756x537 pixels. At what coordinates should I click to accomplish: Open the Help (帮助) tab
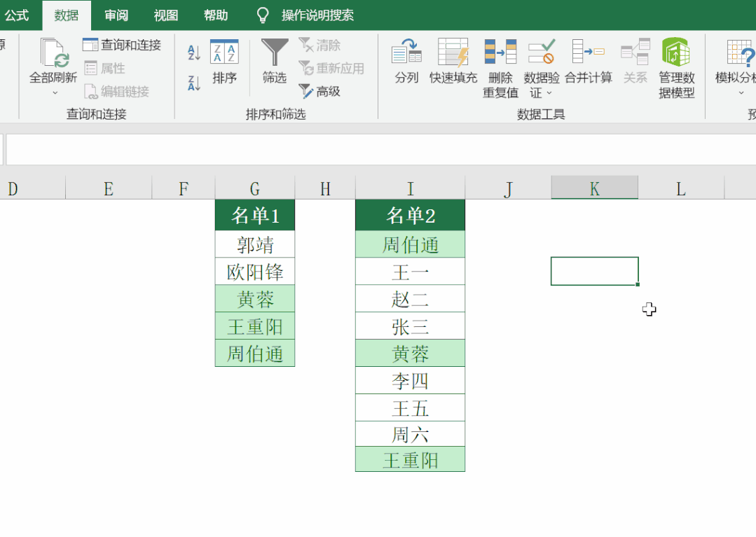click(216, 15)
